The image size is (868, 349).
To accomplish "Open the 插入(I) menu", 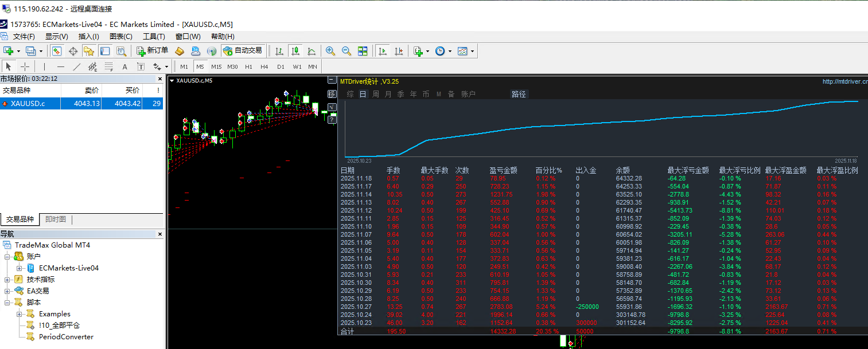I will coord(89,36).
